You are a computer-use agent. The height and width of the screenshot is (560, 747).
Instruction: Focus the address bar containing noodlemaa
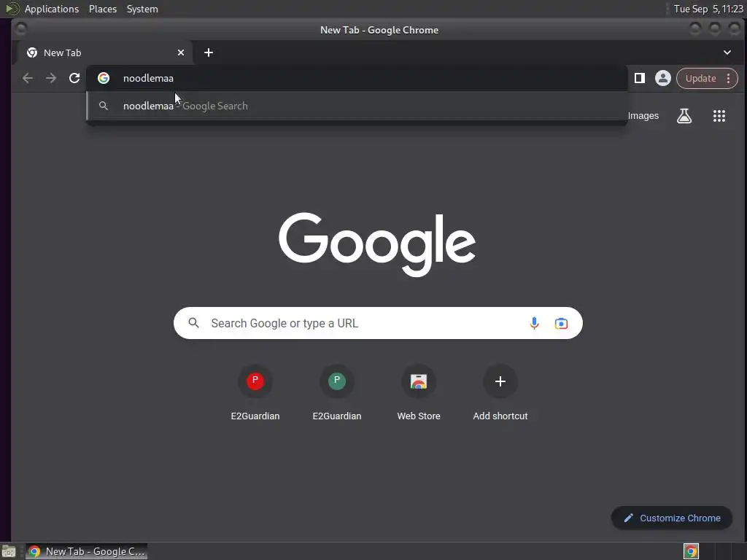pyautogui.click(x=356, y=78)
